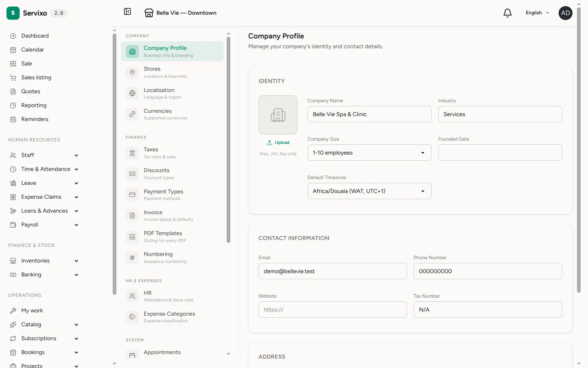The height and width of the screenshot is (368, 588).
Task: Expand the Staff submenu chevron
Action: pos(76,155)
